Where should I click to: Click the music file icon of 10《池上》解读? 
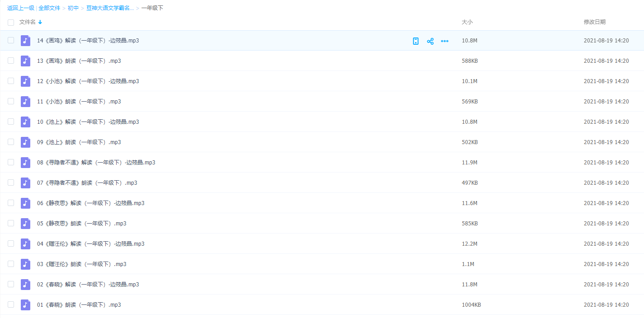(x=25, y=122)
